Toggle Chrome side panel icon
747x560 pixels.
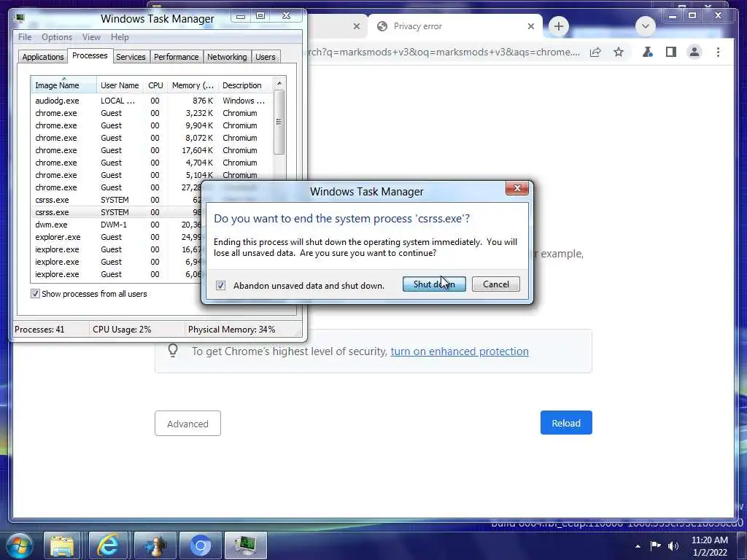click(x=671, y=52)
